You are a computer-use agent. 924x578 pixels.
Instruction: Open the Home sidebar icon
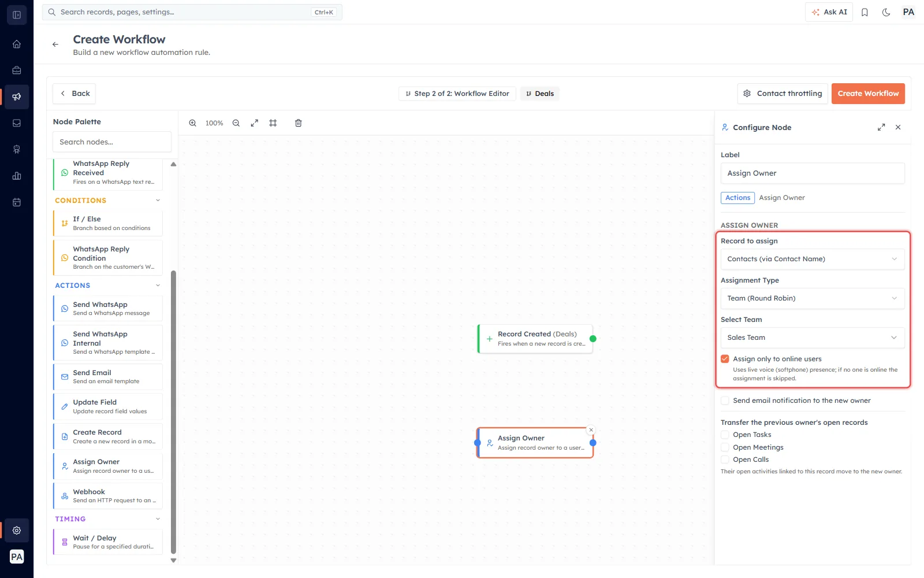tap(17, 44)
